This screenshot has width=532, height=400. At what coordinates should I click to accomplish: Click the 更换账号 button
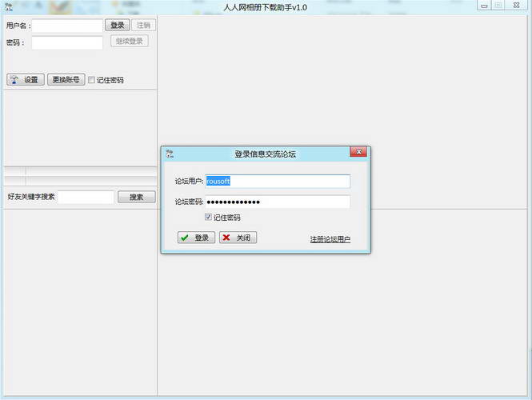(x=66, y=80)
